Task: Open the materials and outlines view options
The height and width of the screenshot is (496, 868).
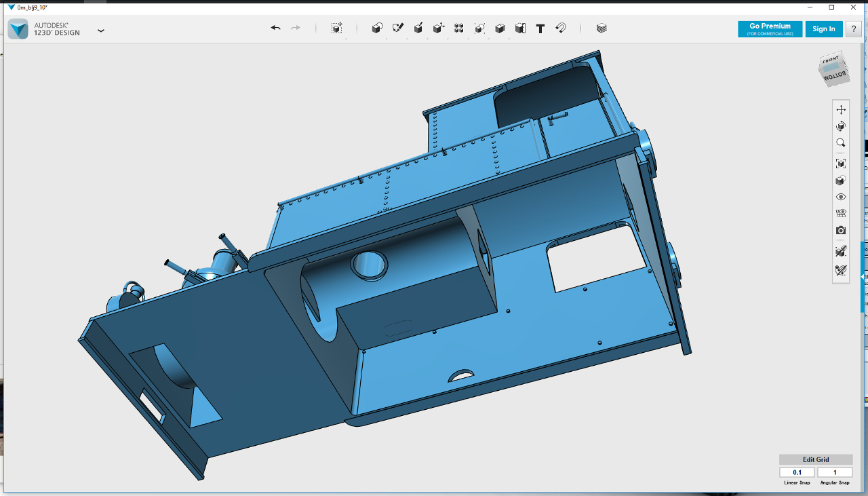Action: point(841,180)
